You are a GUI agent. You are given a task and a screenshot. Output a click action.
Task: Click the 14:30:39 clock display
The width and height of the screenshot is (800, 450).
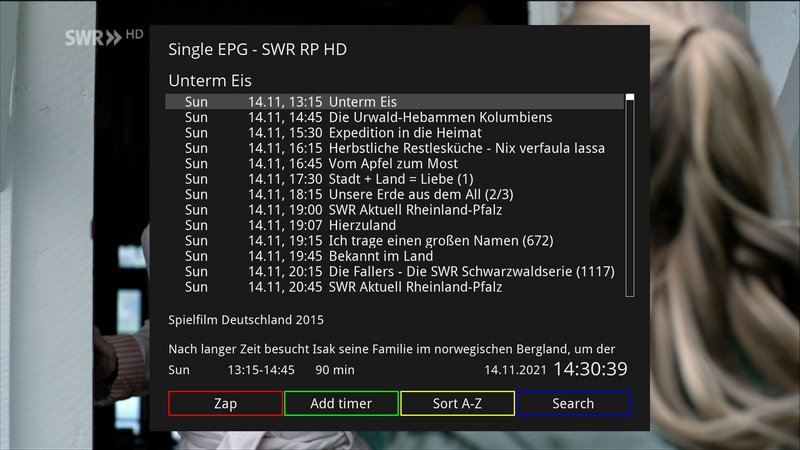tap(590, 369)
